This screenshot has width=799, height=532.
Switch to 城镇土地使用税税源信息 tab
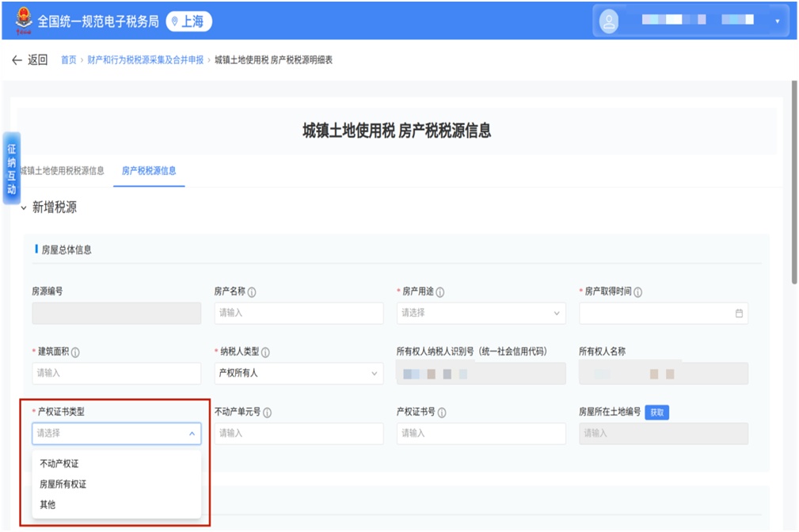coord(62,171)
